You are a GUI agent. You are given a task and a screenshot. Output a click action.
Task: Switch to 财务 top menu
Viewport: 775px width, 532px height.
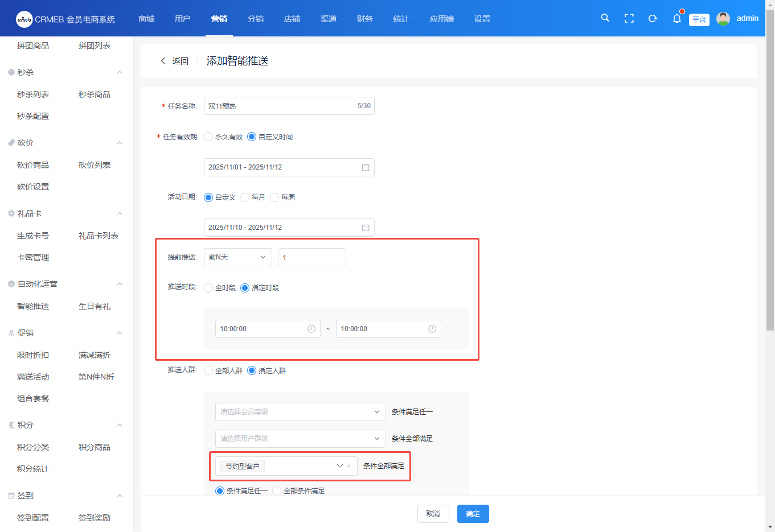point(364,19)
